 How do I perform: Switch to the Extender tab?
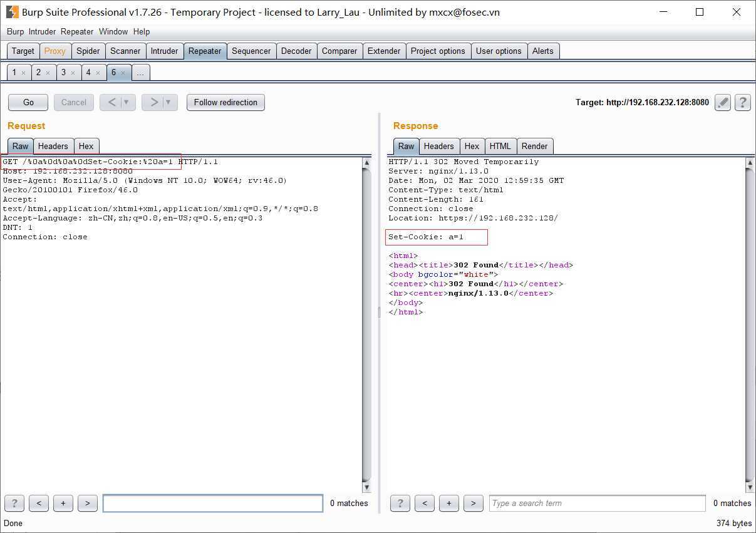[x=384, y=51]
